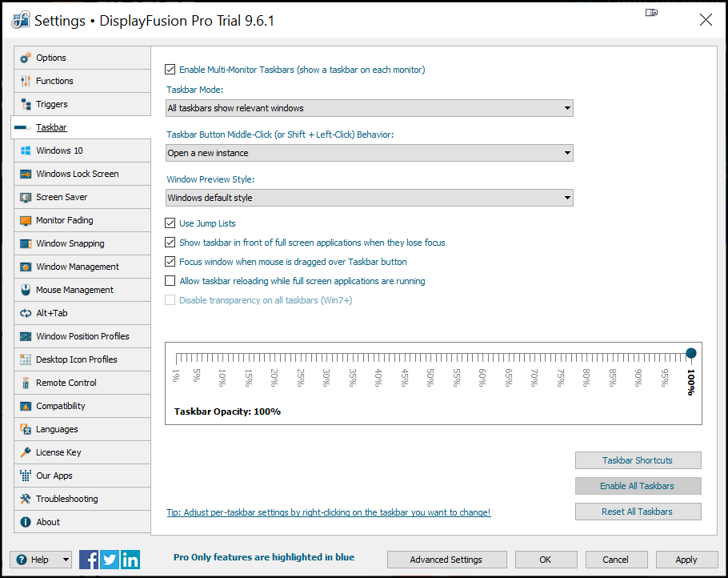
Task: Enable Allow taskbar reloading checkbox
Action: pos(170,281)
